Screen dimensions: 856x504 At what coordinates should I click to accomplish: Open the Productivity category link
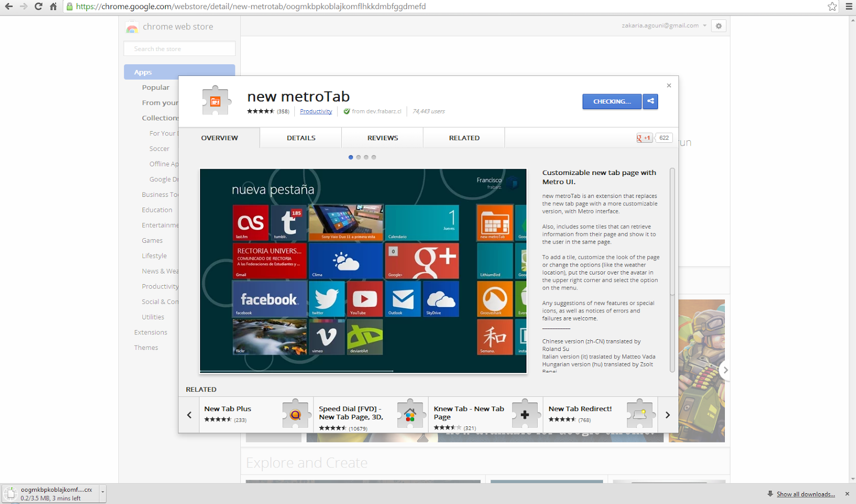coord(316,111)
